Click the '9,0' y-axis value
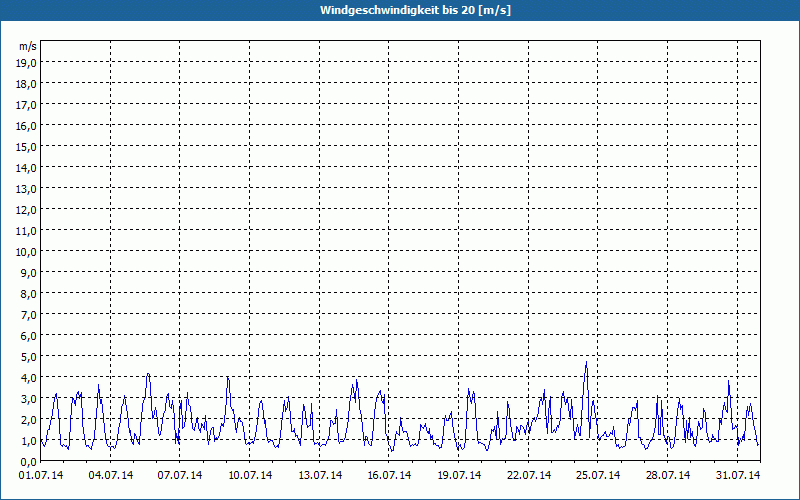This screenshot has height=500, width=800. click(29, 273)
